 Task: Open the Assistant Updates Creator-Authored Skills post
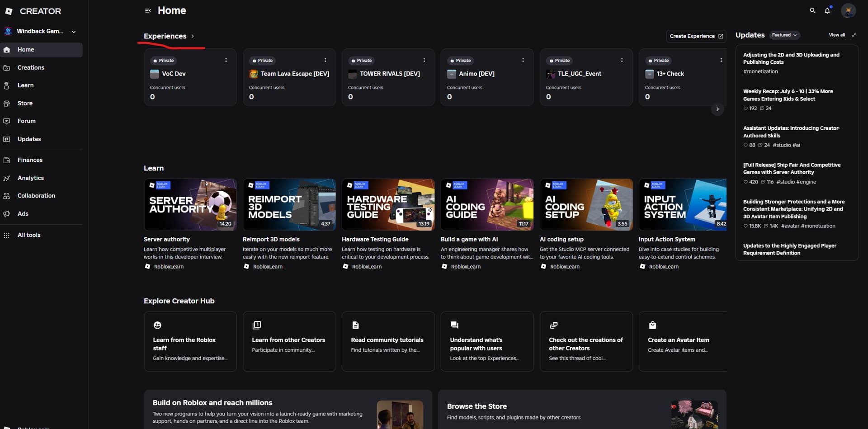792,132
